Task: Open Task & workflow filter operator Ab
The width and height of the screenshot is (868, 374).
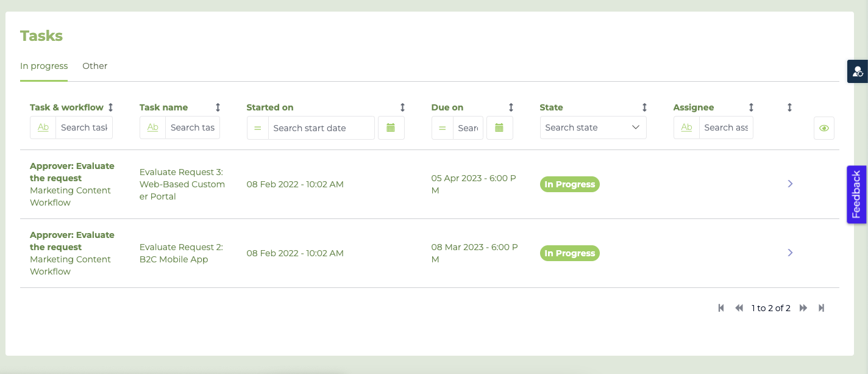Action: pos(43,128)
